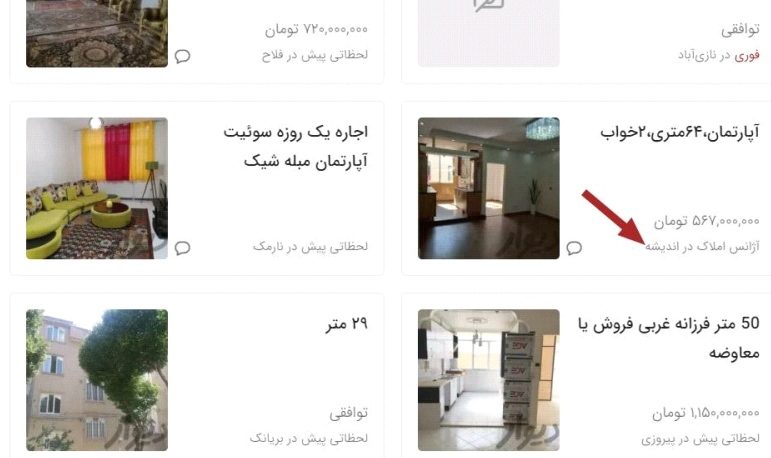Open the white kitchen with boxes photo
This screenshot has width=771, height=458.
click(x=488, y=380)
